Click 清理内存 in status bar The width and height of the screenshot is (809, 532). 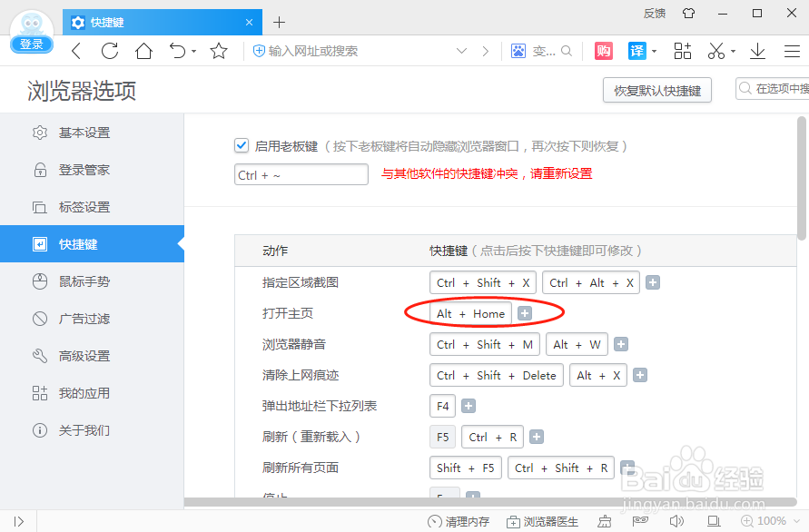[x=459, y=522]
